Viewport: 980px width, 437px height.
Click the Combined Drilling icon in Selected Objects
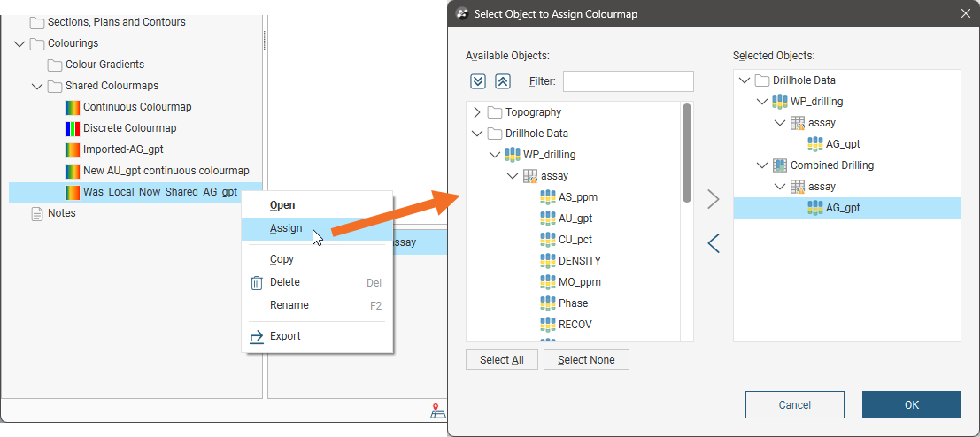coord(780,165)
